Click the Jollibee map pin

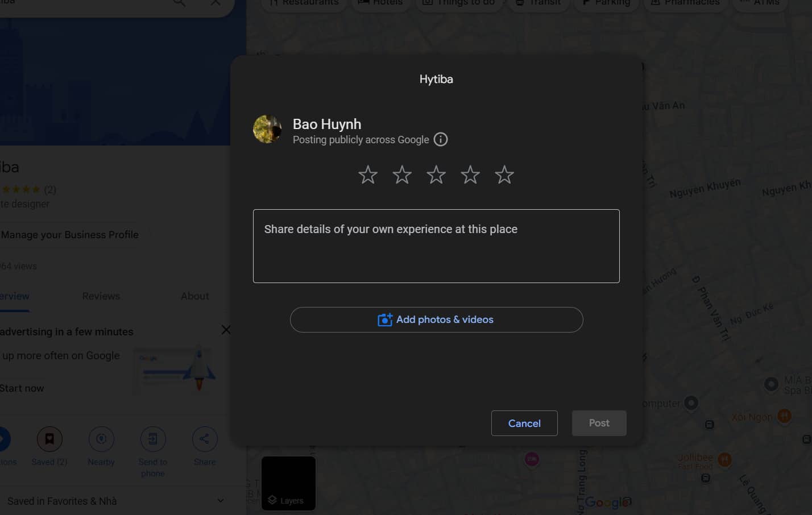coord(724,459)
